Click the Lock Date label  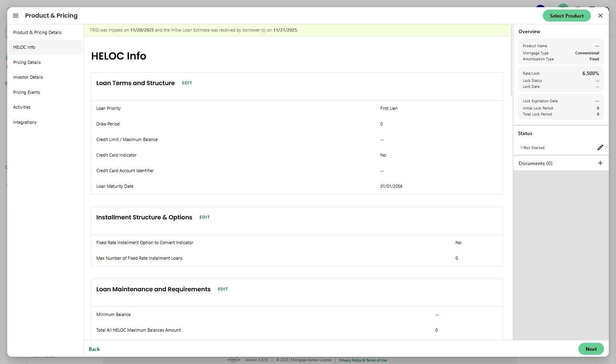(x=531, y=87)
